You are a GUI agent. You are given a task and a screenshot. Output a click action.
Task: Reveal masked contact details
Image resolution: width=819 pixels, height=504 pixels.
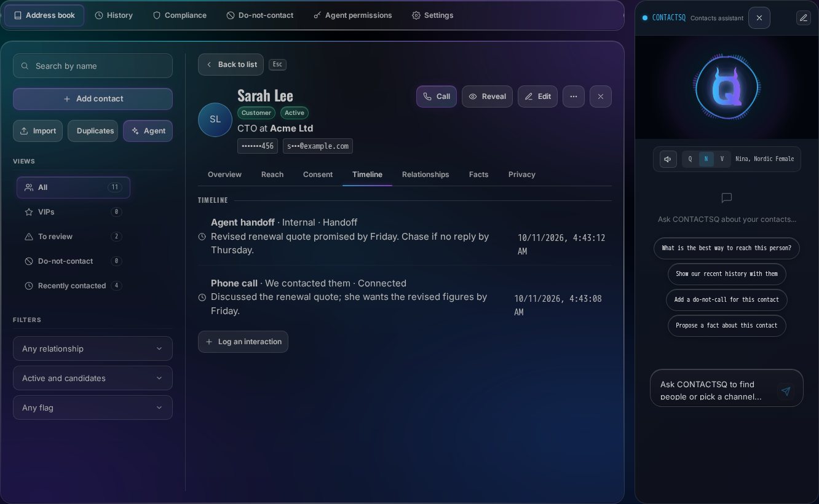tap(487, 96)
